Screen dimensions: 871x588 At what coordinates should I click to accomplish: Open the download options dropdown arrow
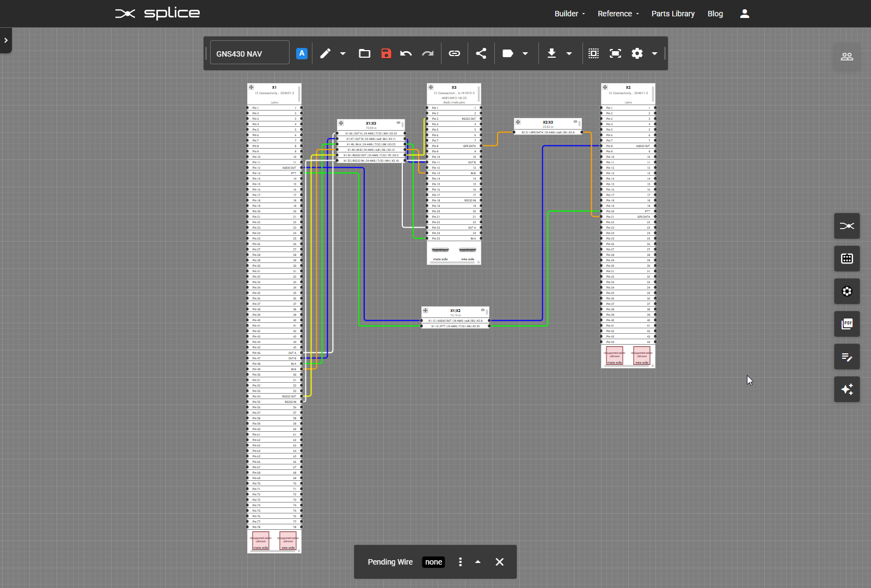569,53
